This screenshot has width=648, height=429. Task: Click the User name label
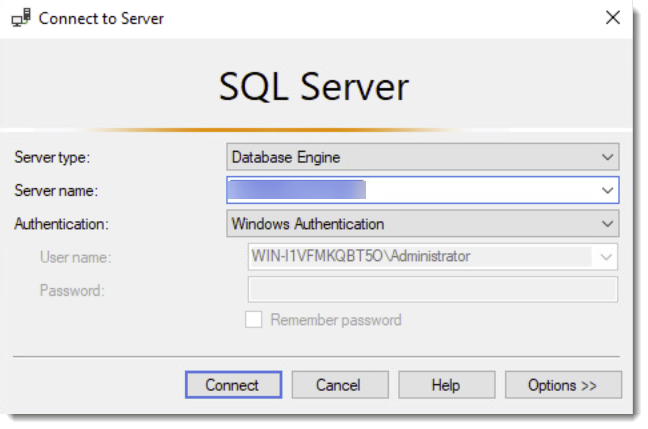click(76, 257)
